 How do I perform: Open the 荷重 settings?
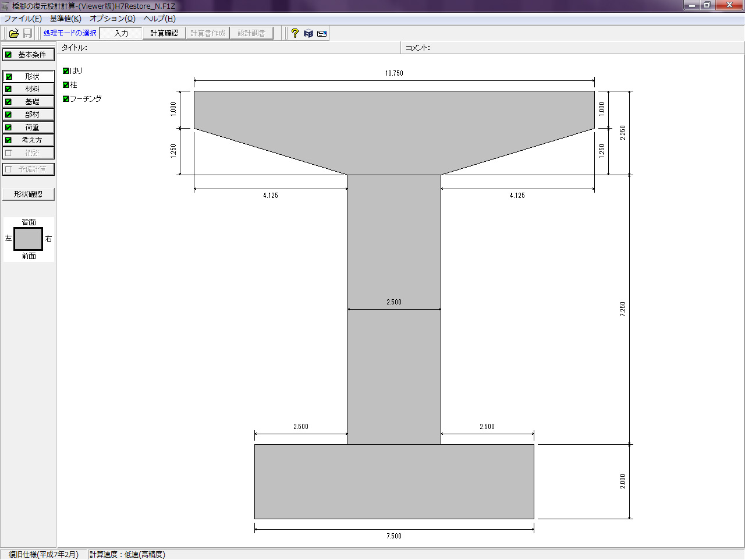tap(29, 127)
